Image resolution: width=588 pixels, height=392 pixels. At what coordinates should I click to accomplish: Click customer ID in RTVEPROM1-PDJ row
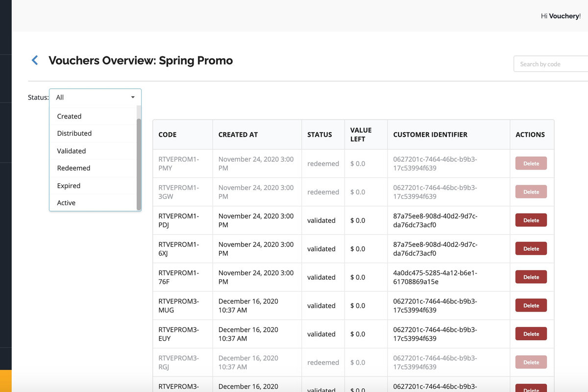[x=435, y=220]
